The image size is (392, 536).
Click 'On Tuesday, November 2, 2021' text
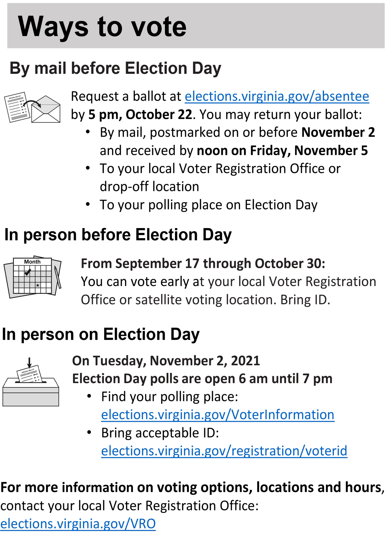click(166, 361)
